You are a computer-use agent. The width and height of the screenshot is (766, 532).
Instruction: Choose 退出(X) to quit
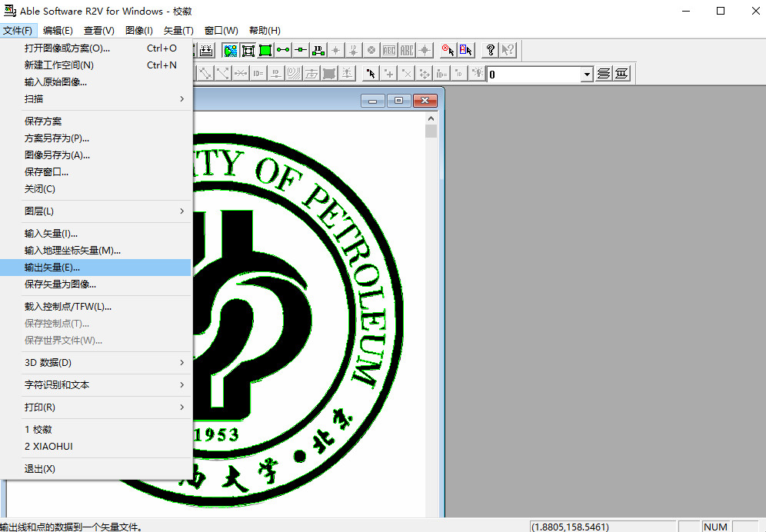pos(96,469)
